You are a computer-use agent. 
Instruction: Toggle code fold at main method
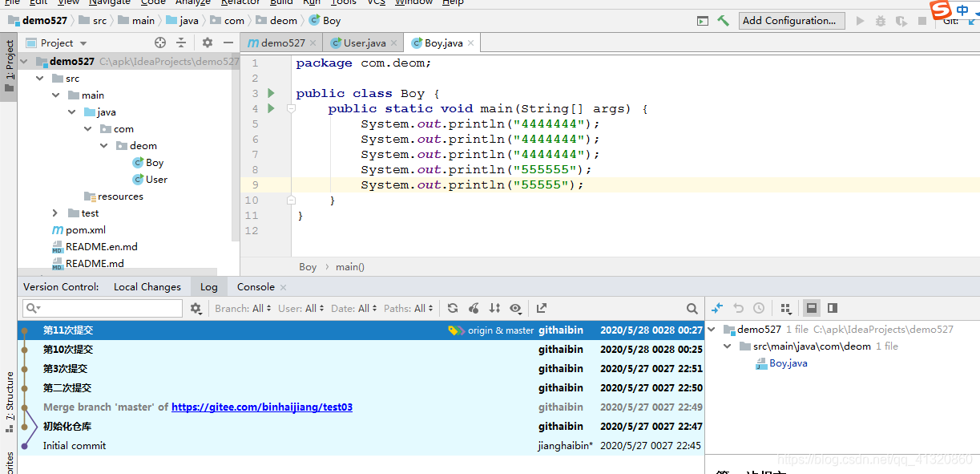[x=292, y=108]
